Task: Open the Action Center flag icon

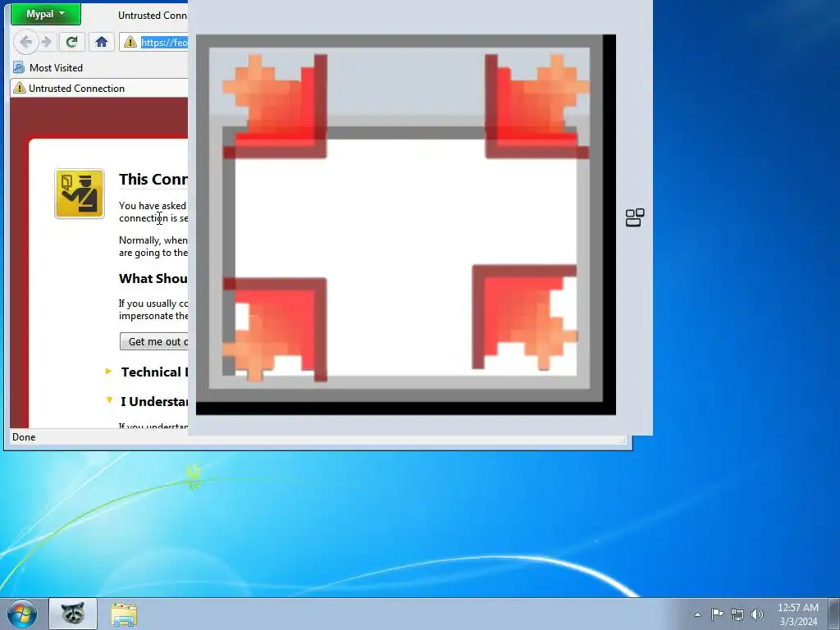Action: pyautogui.click(x=717, y=614)
